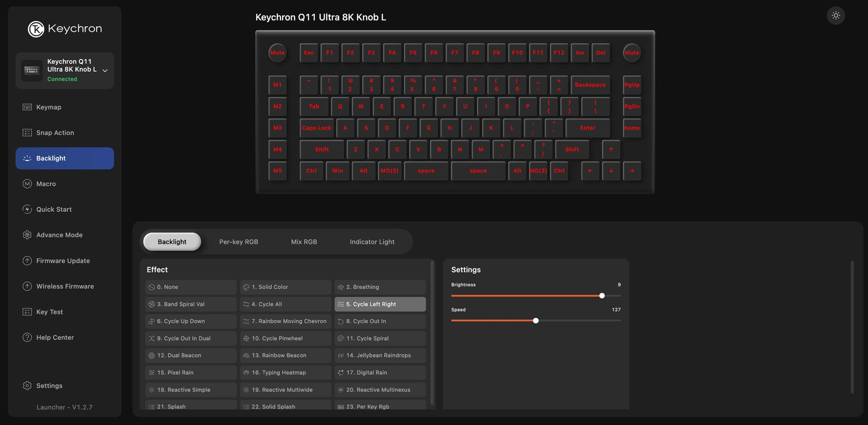
Task: Open the Keymap section
Action: [65, 107]
